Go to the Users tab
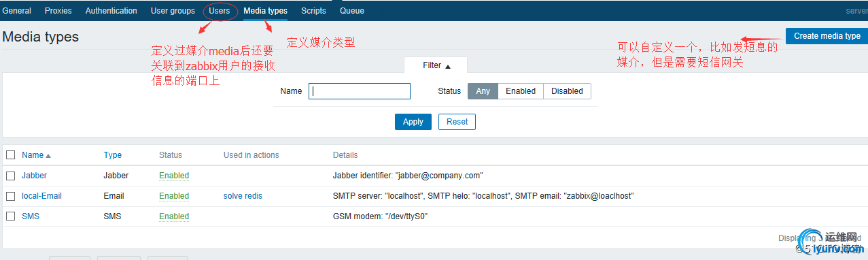Screen dimensions: 868x260 [220, 11]
